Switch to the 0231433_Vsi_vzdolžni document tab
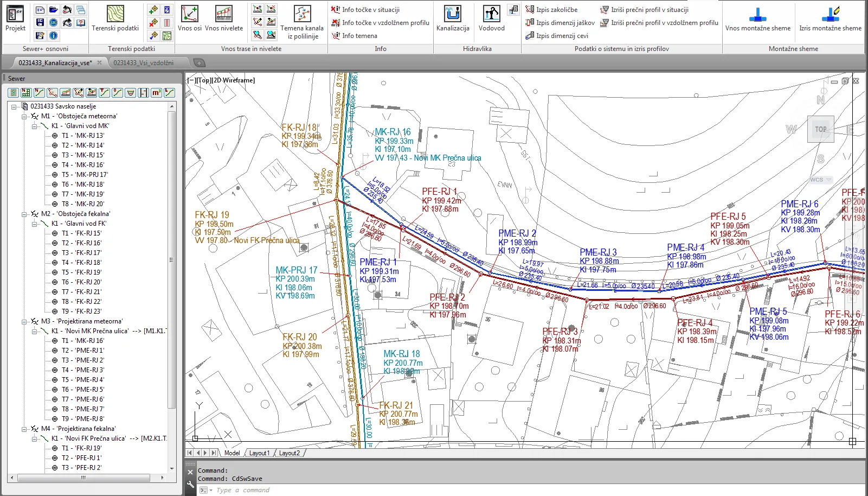 pos(144,63)
